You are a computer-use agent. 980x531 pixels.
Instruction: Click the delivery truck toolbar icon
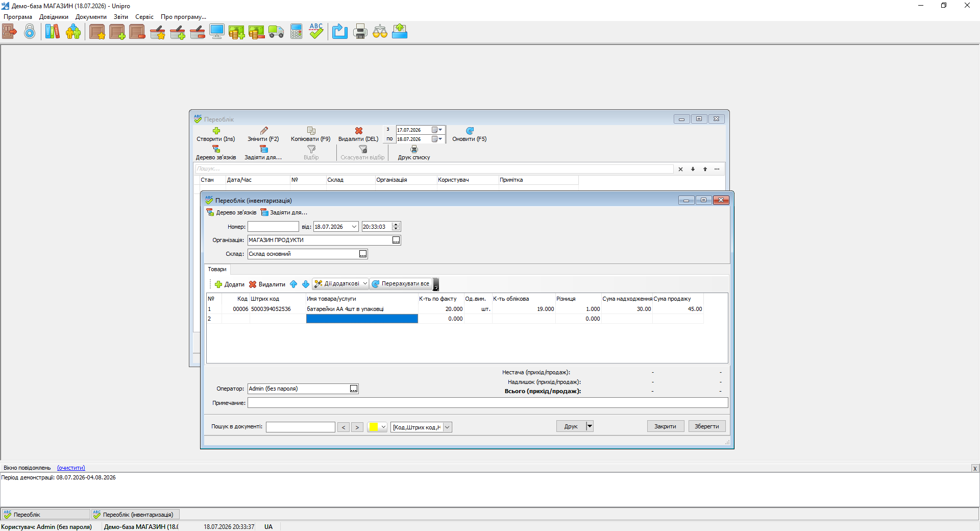pos(276,32)
